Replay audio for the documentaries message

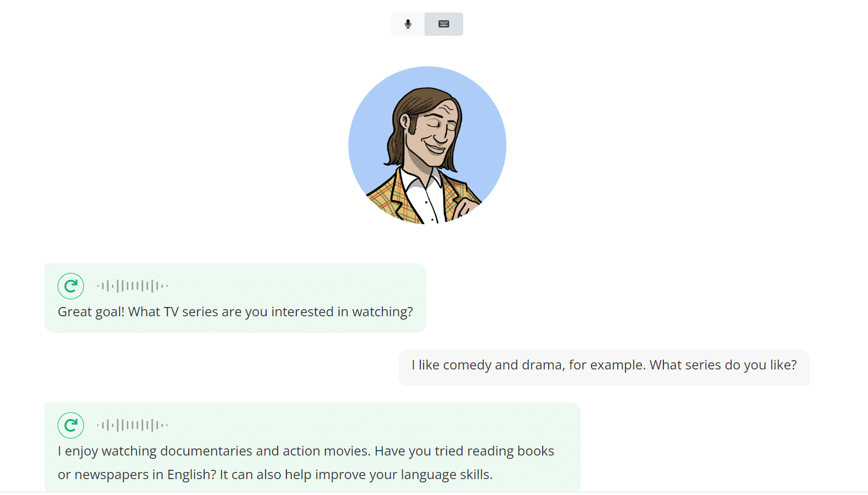(71, 425)
